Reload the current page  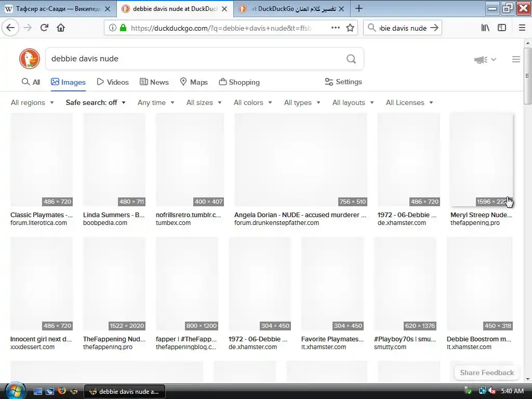click(x=44, y=28)
